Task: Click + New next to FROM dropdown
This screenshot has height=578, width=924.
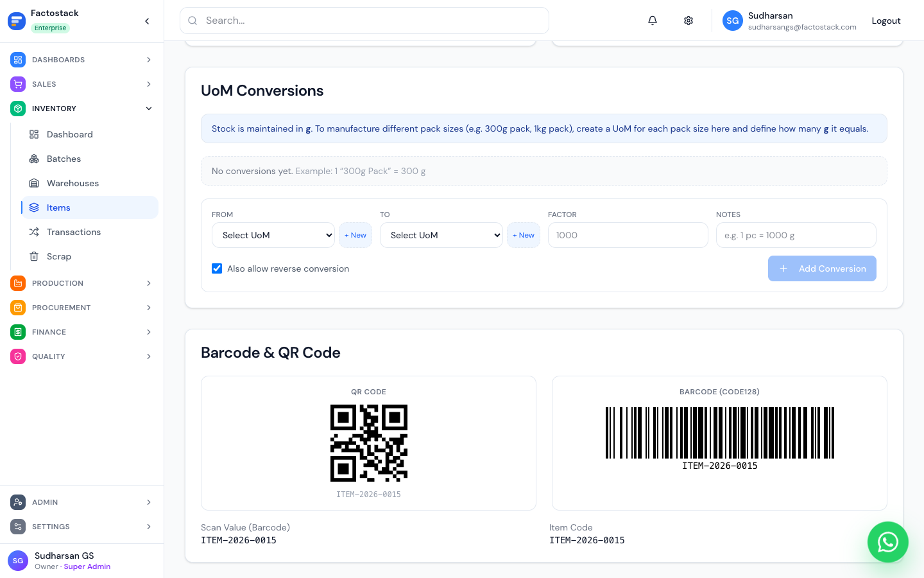Action: click(355, 235)
